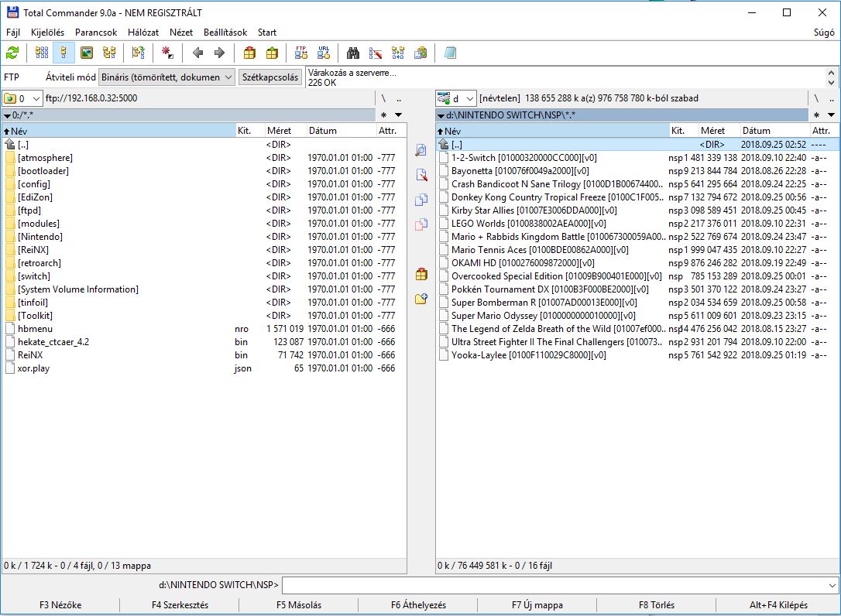Screen dimensions: 841x616
Task: Click the edit file icon between panels
Action: [x=421, y=175]
